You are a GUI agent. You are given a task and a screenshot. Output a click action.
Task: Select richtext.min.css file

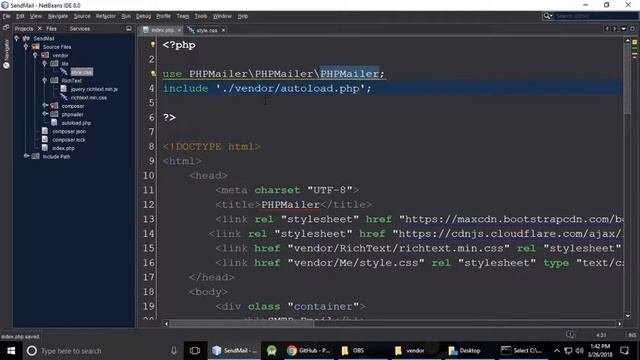click(89, 98)
